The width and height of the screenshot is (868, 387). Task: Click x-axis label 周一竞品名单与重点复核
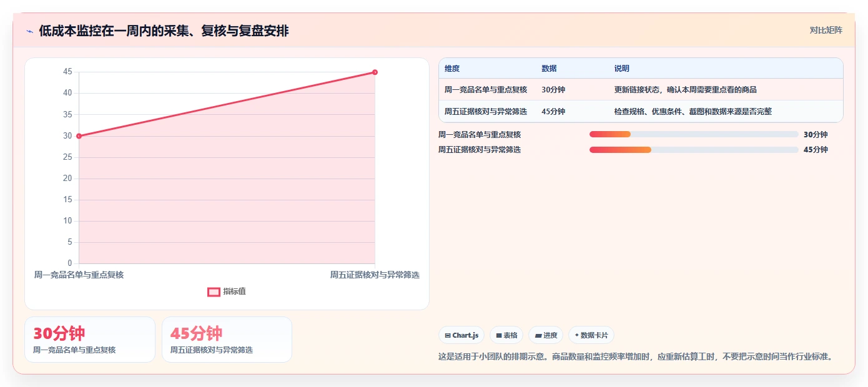[x=79, y=275]
